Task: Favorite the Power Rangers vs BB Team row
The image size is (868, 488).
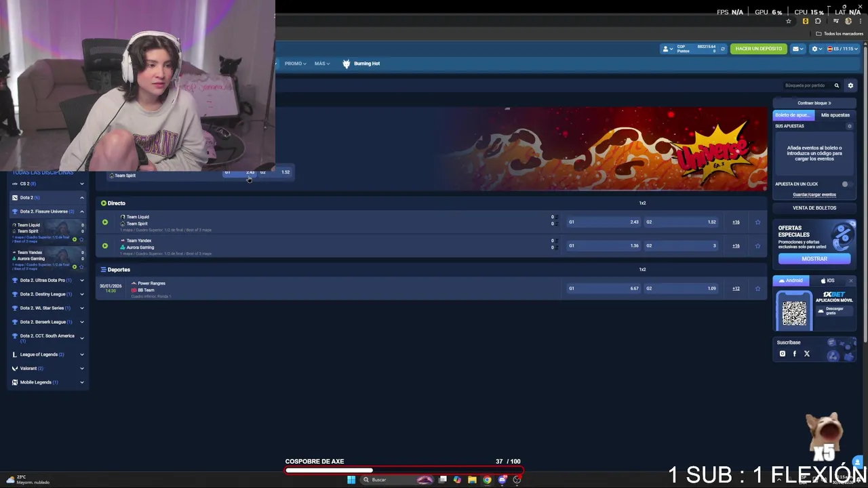Action: 757,289
